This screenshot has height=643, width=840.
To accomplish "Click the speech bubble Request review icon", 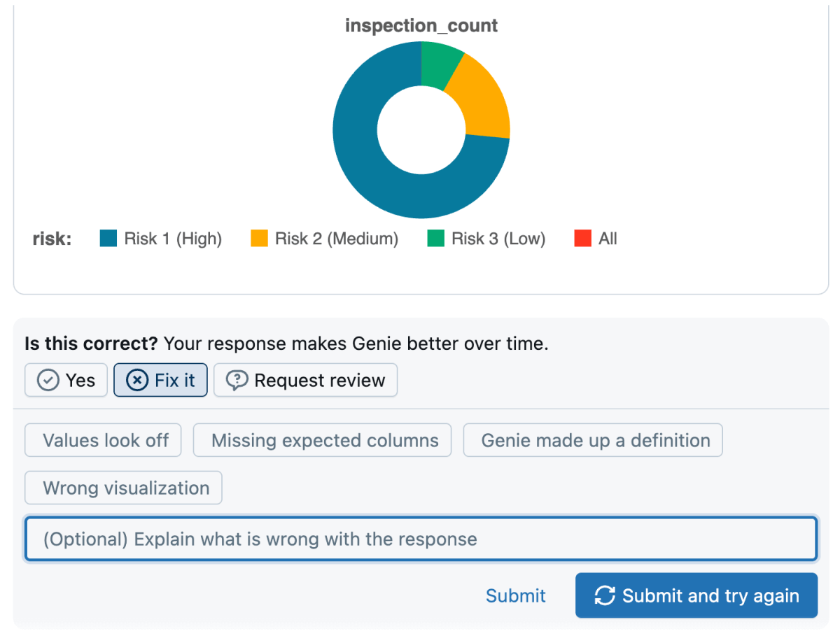I will (237, 381).
